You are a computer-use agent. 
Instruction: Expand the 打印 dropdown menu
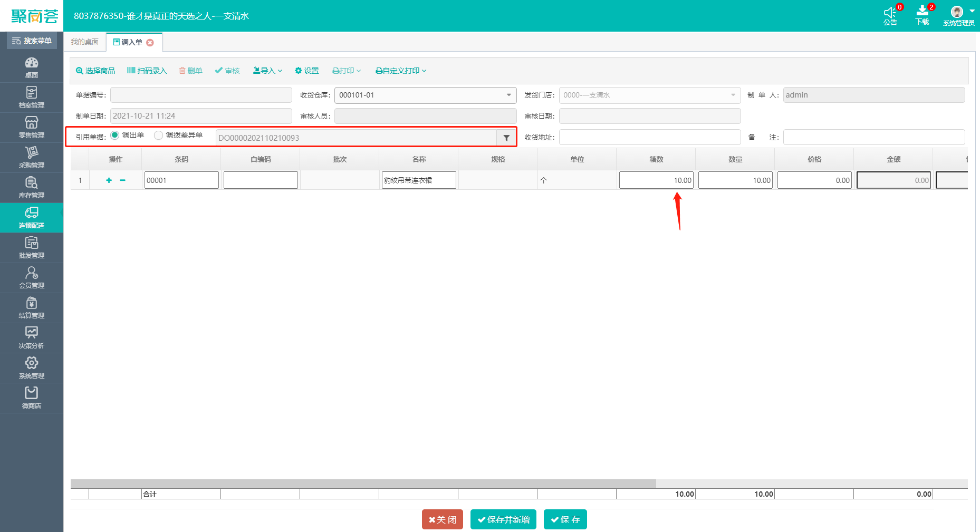(347, 71)
